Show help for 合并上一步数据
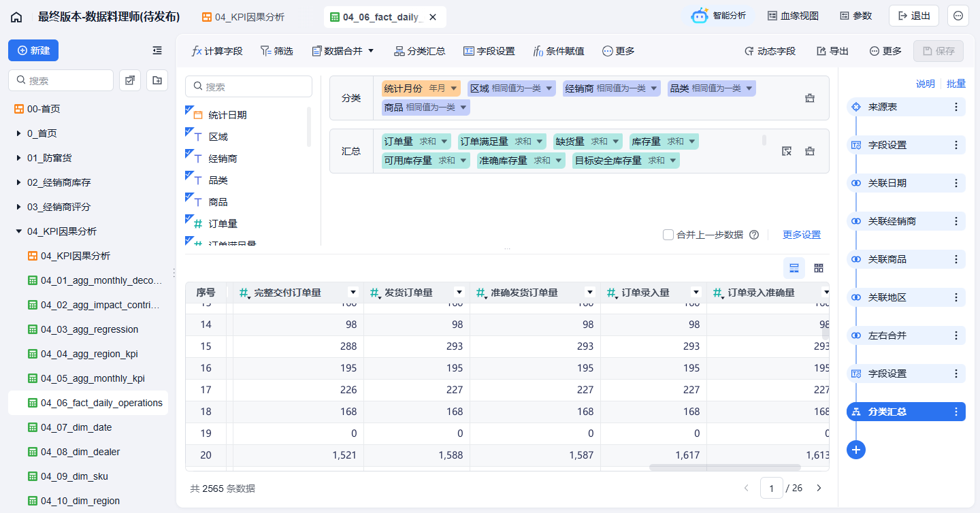Image resolution: width=980 pixels, height=513 pixels. [x=754, y=235]
